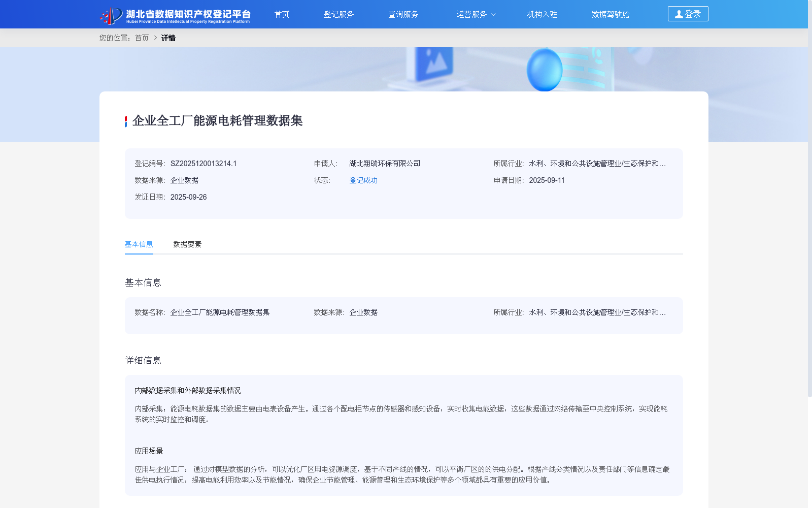Click the truncated 所属行业 value in the top card
This screenshot has width=812, height=508.
[597, 164]
